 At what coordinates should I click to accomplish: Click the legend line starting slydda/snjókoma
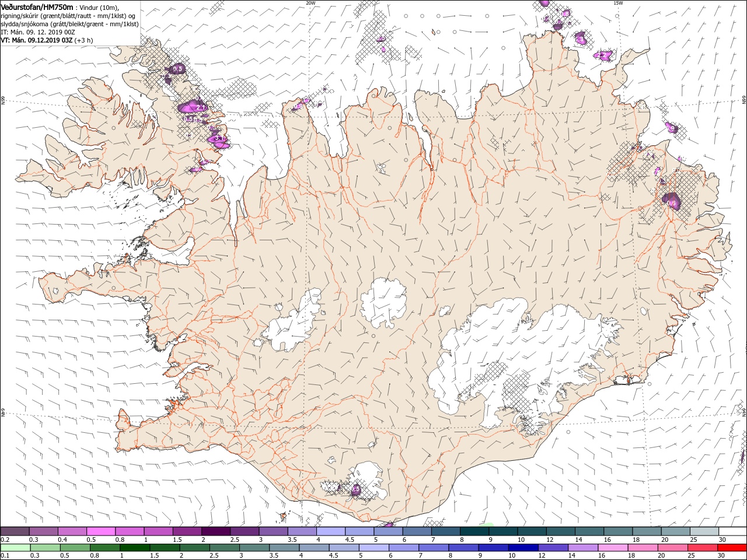click(70, 24)
